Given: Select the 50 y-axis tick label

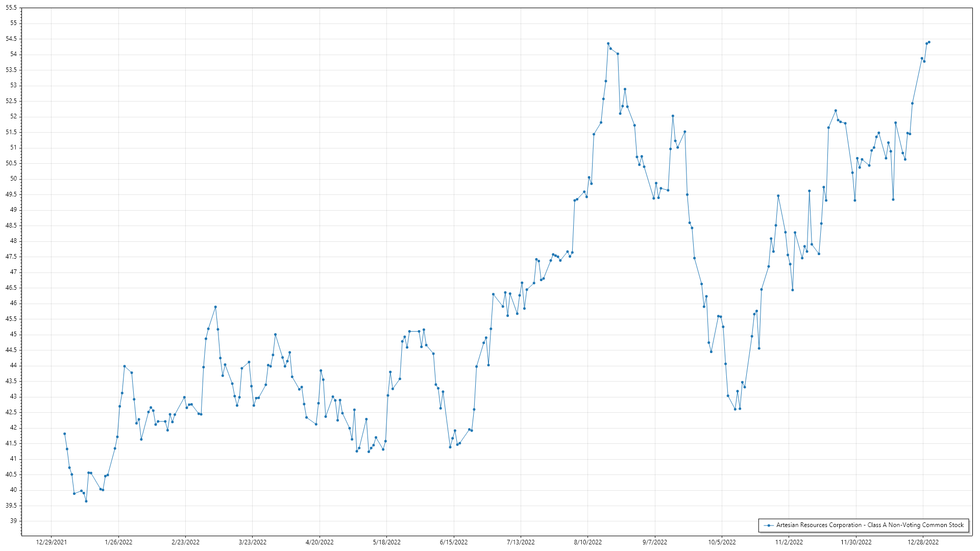Looking at the screenshot, I should coord(13,179).
